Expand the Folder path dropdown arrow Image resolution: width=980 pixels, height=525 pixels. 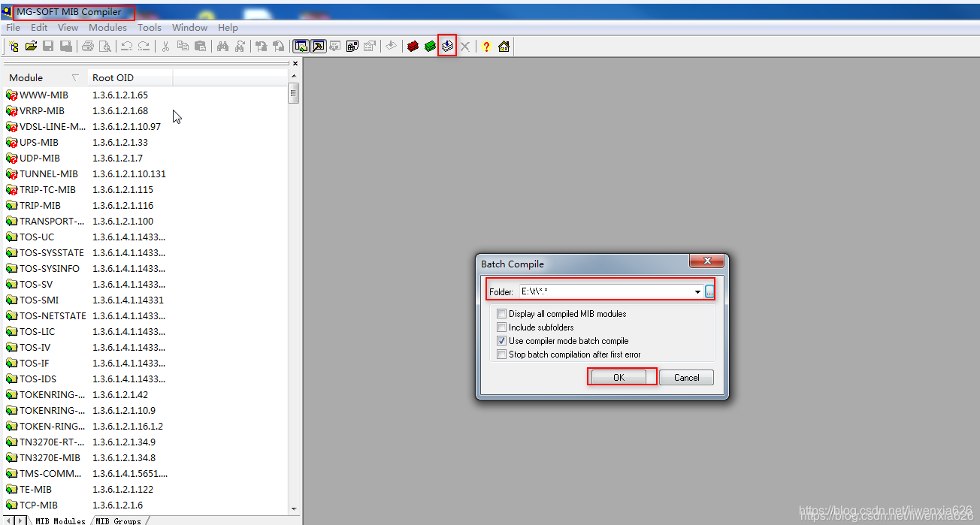(x=697, y=291)
